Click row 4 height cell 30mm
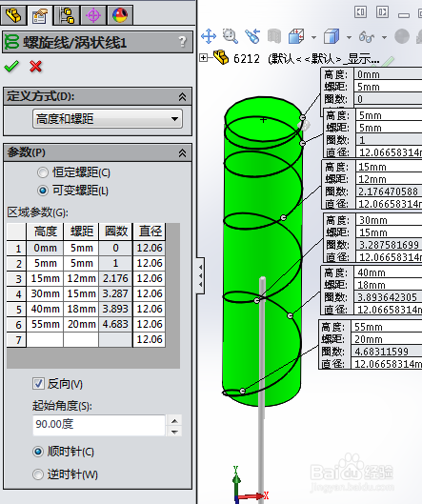The height and width of the screenshot is (504, 422). pos(45,293)
